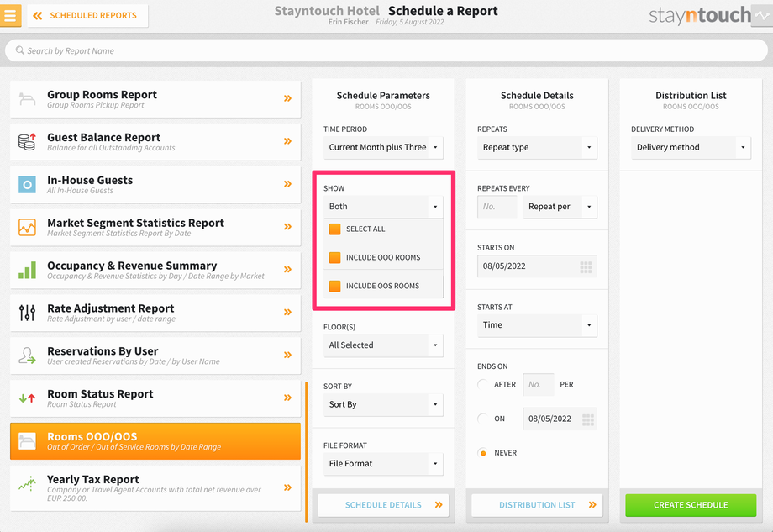773x532 pixels.
Task: Open the hamburger main menu
Action: 10,15
